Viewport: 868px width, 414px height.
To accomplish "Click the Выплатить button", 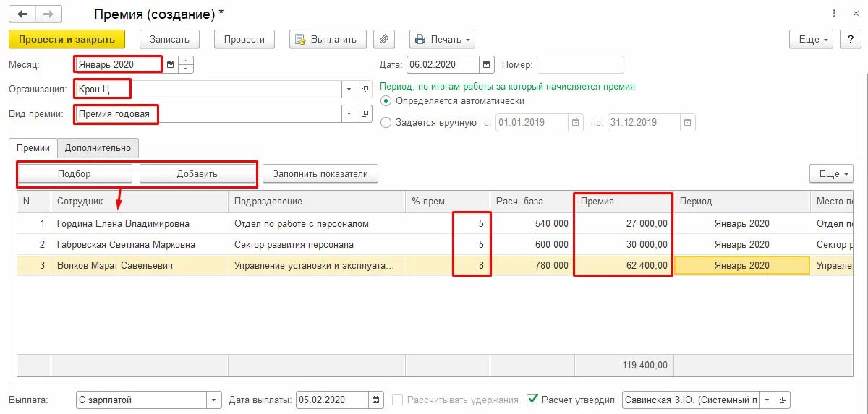I will [x=328, y=39].
